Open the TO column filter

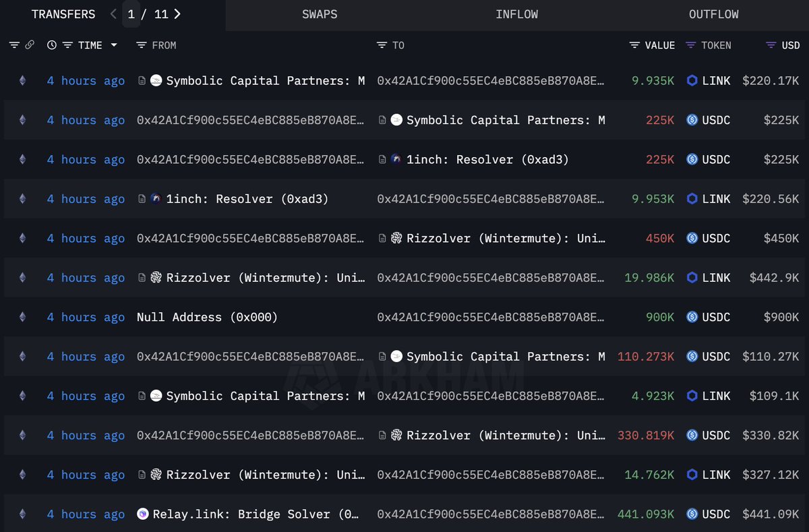coord(382,45)
